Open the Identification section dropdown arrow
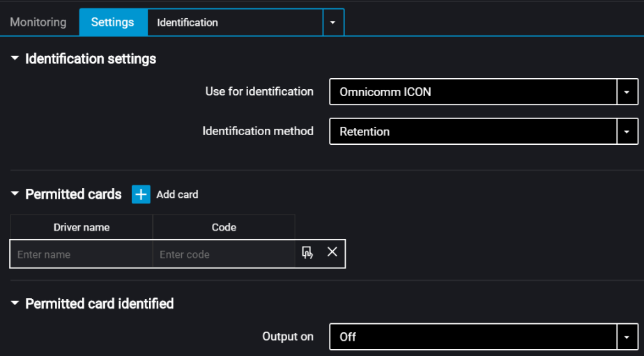The image size is (644, 356). [x=333, y=22]
